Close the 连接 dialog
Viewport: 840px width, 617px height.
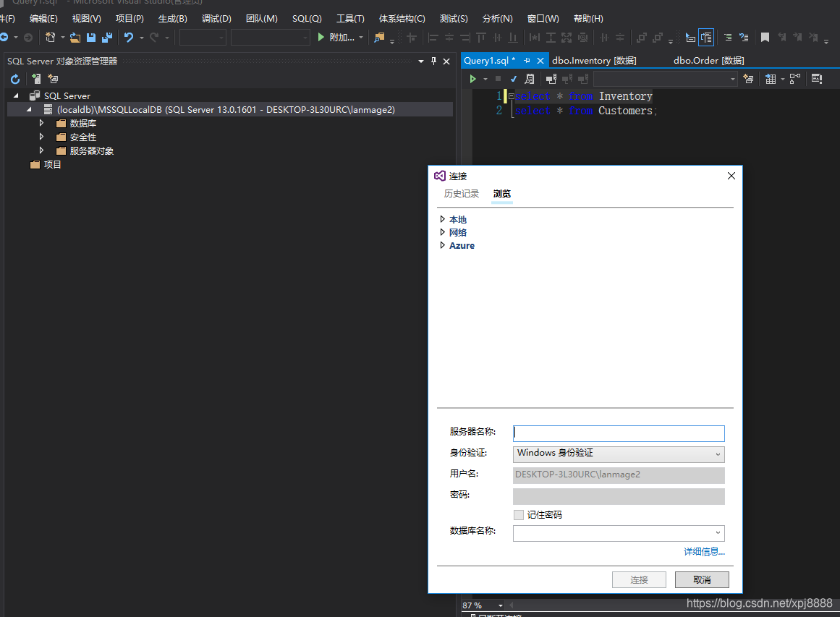(731, 176)
